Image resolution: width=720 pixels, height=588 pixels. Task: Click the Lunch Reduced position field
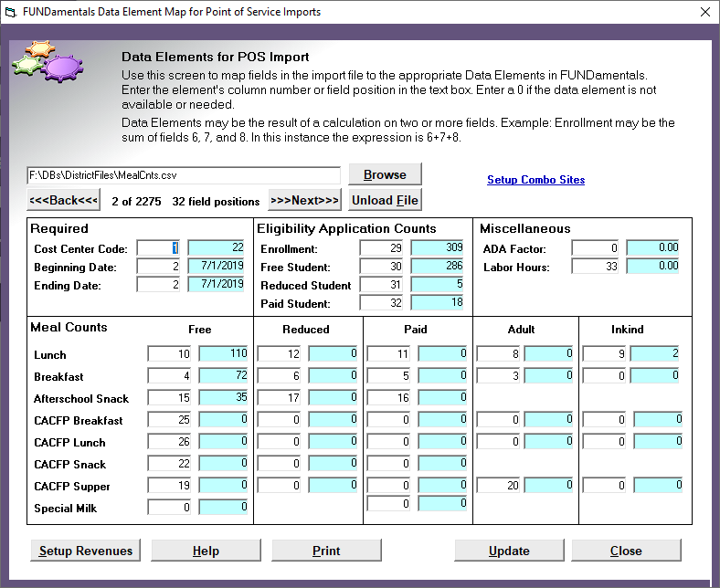coord(280,353)
